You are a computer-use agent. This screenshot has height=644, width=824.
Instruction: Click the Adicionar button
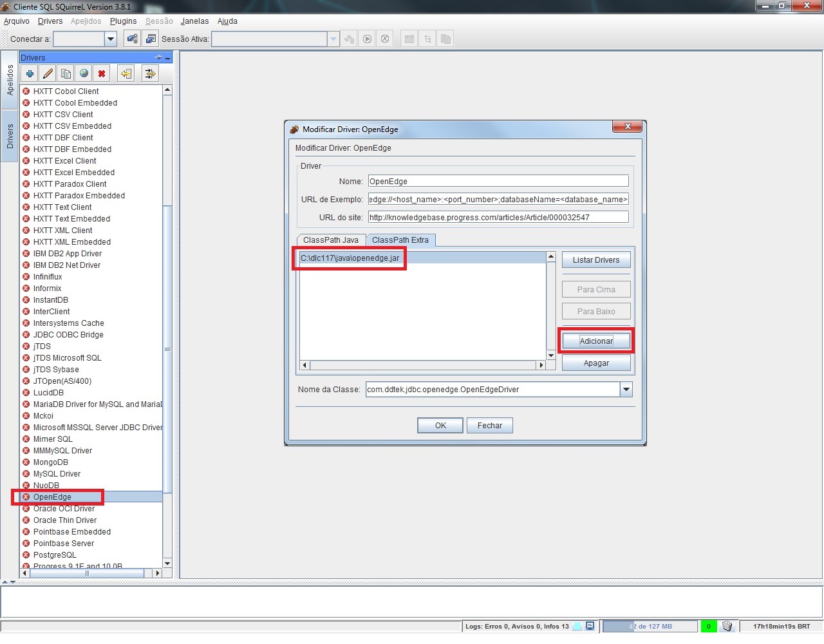tap(596, 341)
